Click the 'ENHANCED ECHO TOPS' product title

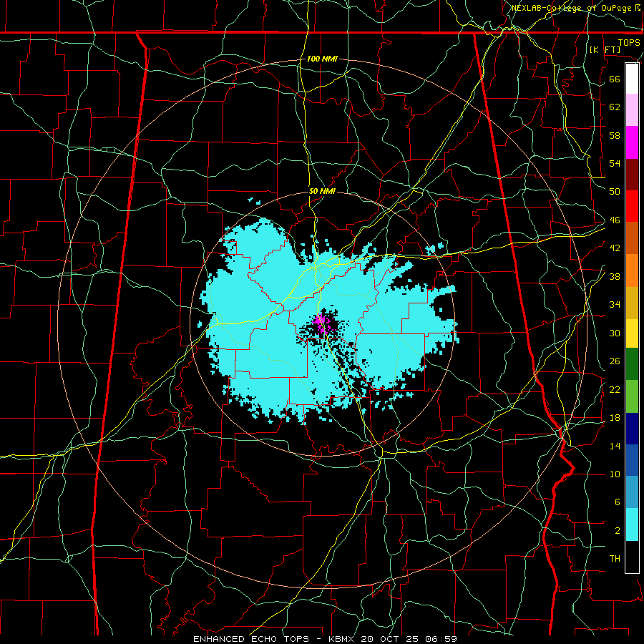tap(250, 639)
